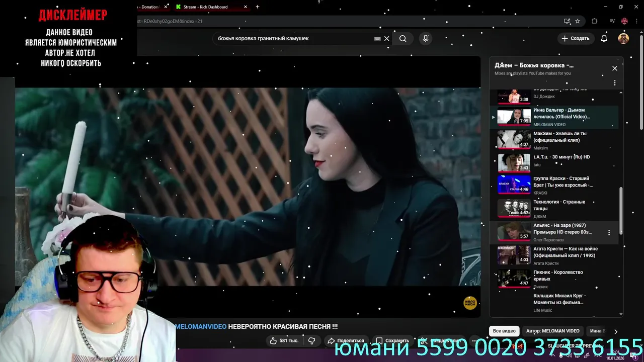This screenshot has width=644, height=362.
Task: Click the playlist scrollbar thumb
Action: [x=621, y=210]
